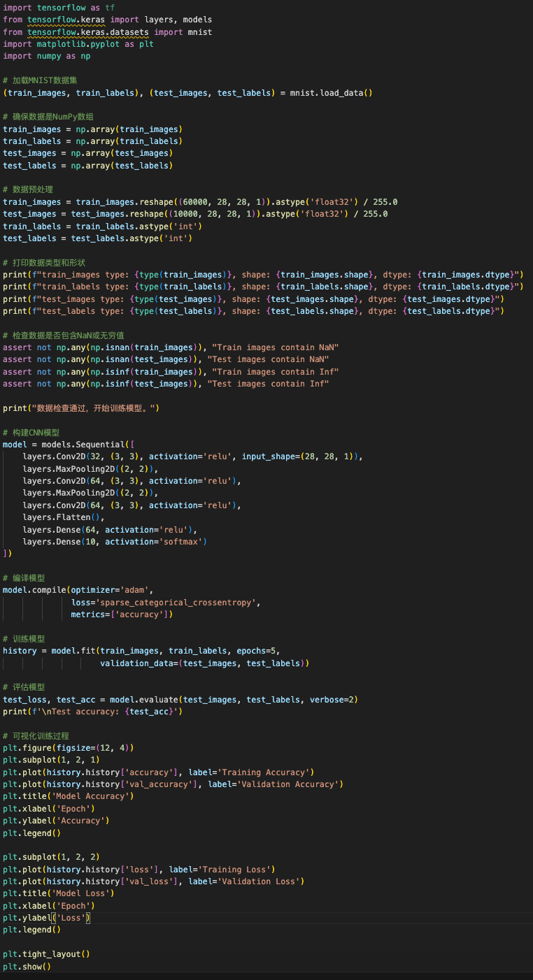The image size is (533, 980).
Task: Click the plot line labeled 'Validation Accuracy'
Action: coord(173,784)
